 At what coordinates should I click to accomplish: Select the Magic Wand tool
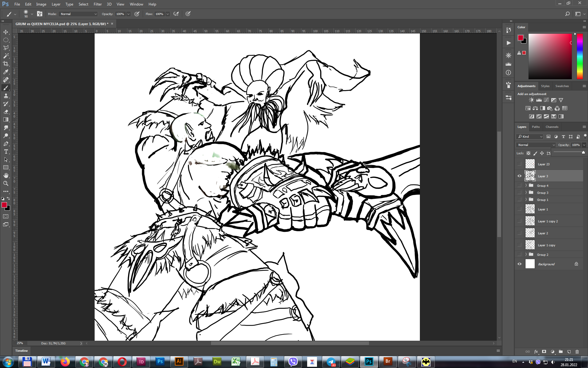[6, 56]
